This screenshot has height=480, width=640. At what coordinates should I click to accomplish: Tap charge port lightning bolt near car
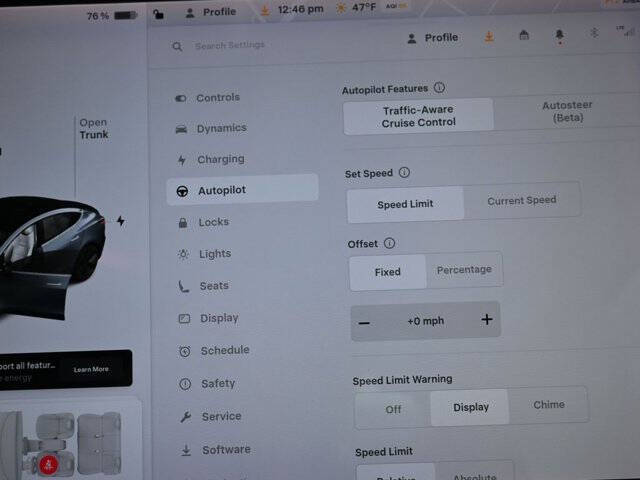121,221
